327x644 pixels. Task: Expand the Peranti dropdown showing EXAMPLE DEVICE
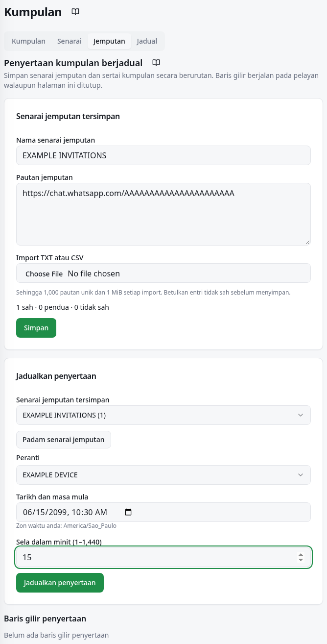[x=163, y=475]
